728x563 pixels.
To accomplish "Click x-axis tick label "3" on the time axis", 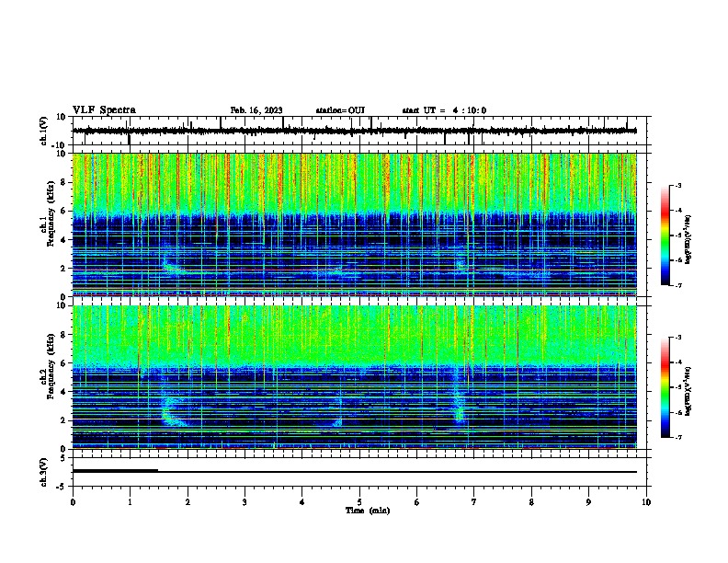I will coord(245,502).
